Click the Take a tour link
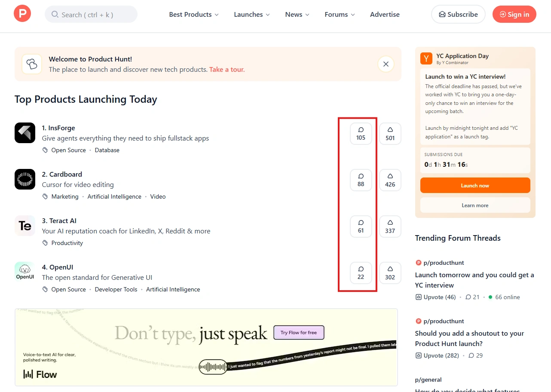The width and height of the screenshot is (551, 392). [227, 69]
